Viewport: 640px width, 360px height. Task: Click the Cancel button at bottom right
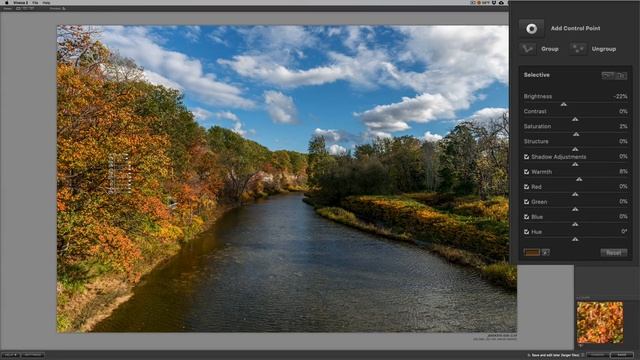click(x=598, y=355)
